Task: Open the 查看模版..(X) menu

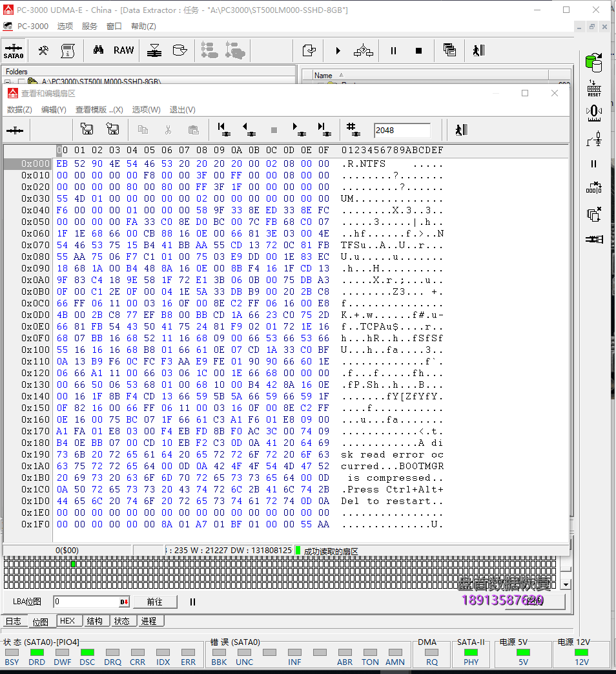Action: pos(99,110)
